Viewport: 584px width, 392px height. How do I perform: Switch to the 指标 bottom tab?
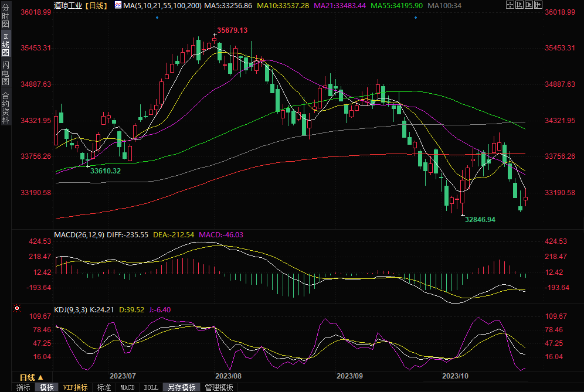tap(23, 387)
